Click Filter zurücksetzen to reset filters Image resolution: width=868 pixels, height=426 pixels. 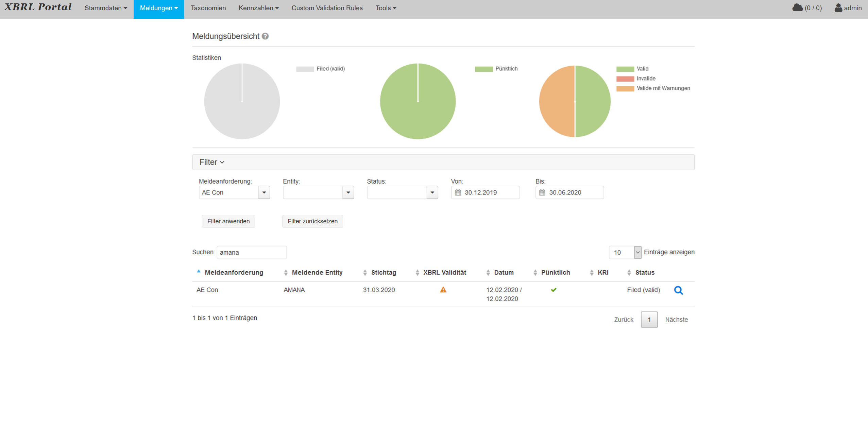[312, 221]
